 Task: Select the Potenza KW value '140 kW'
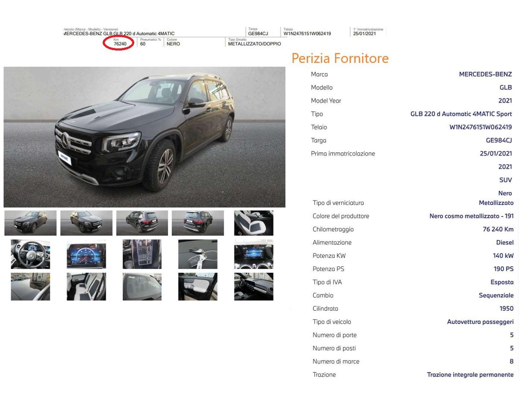point(503,256)
